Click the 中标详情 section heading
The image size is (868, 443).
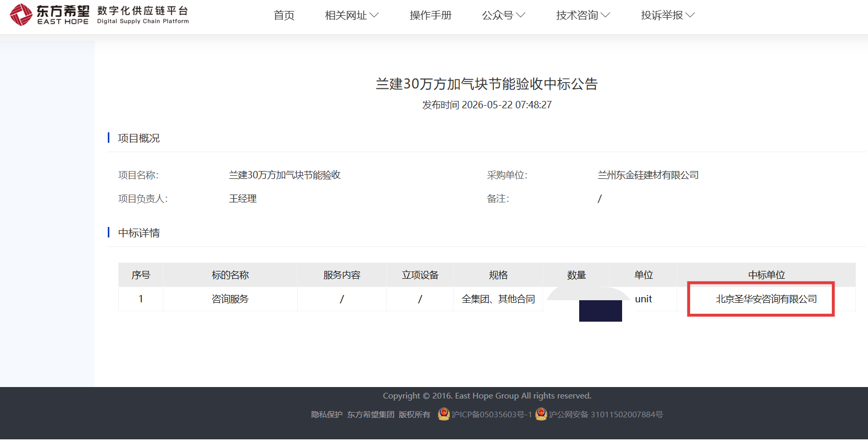(x=139, y=233)
